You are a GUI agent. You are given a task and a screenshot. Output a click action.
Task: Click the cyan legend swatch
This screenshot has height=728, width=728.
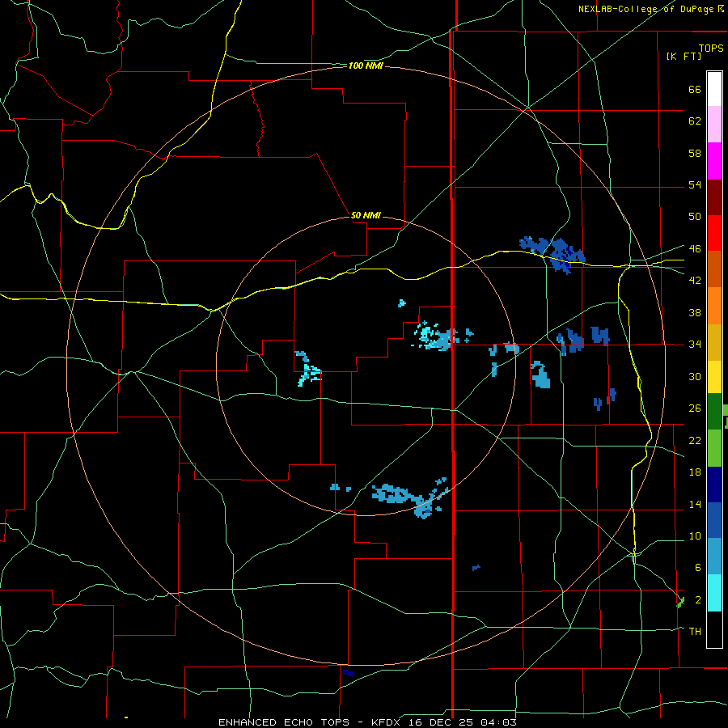point(714,593)
